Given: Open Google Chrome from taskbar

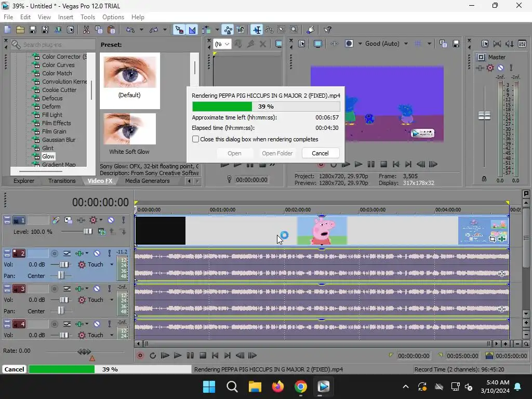Looking at the screenshot, I should (x=301, y=387).
